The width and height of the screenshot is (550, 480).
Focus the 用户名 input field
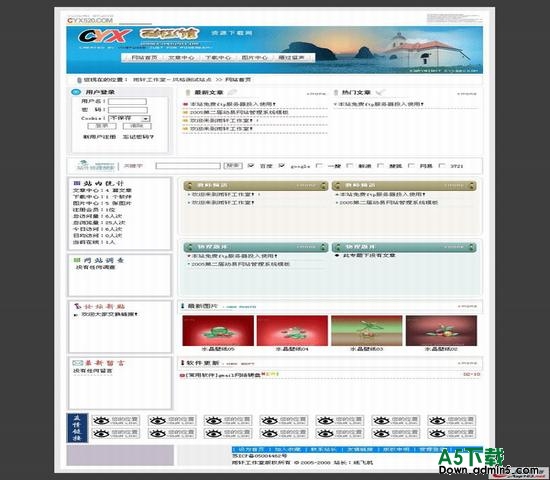pos(127,101)
